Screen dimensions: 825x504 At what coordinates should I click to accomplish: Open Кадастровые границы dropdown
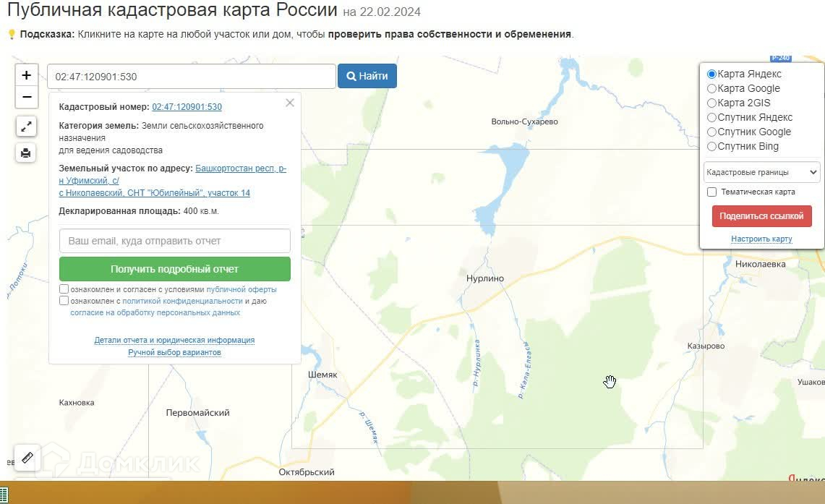pyautogui.click(x=761, y=172)
